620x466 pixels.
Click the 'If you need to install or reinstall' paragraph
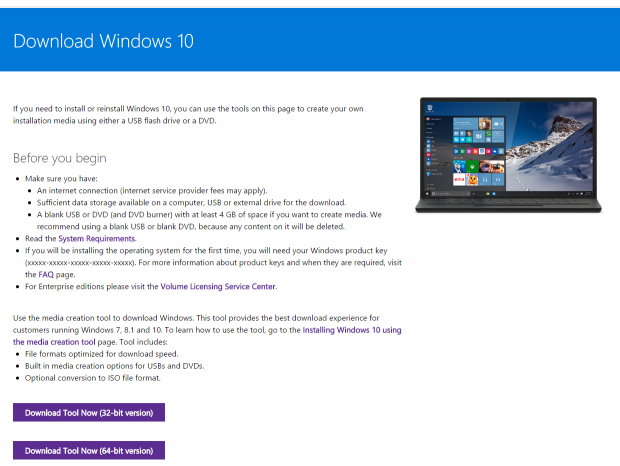(188, 115)
